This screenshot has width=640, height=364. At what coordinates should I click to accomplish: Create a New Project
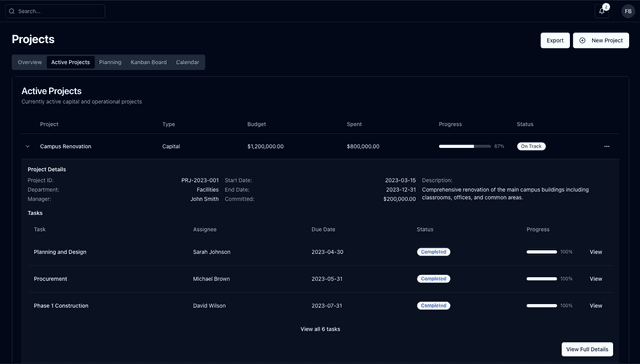pos(601,40)
